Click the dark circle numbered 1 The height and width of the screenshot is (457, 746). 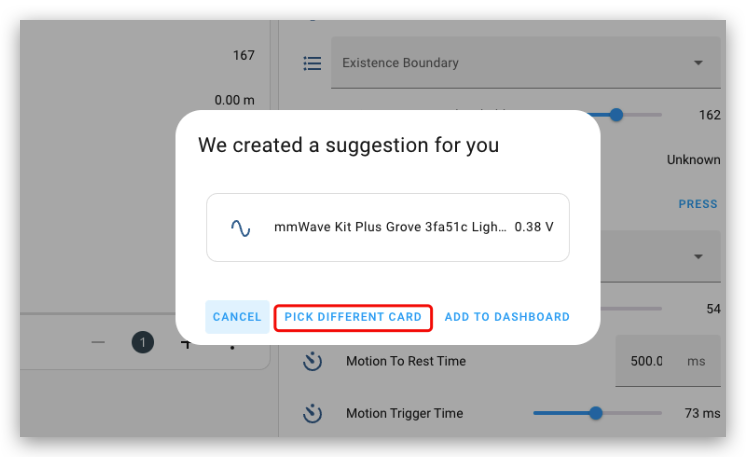point(142,342)
